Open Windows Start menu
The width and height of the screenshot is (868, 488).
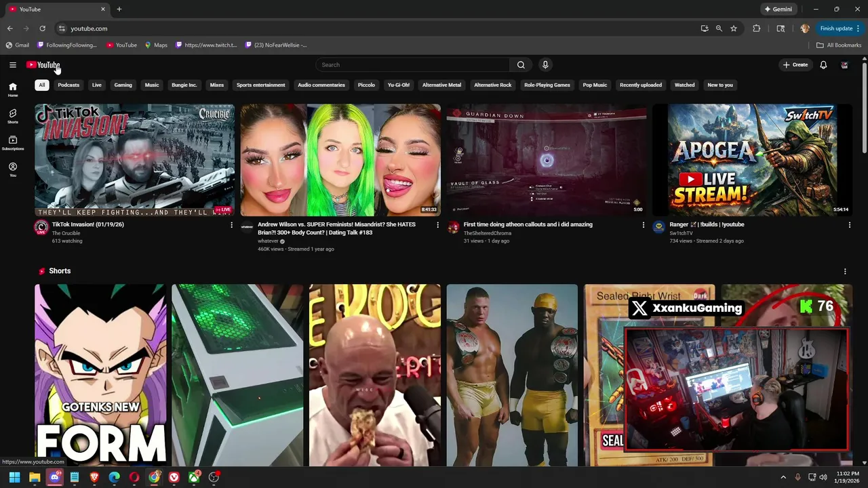point(14,477)
